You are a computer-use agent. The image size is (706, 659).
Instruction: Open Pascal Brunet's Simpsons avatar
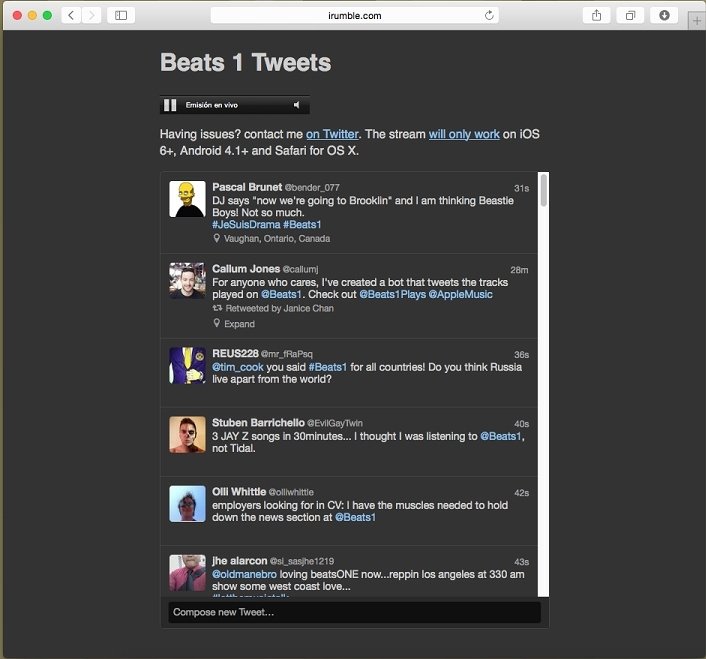187,199
